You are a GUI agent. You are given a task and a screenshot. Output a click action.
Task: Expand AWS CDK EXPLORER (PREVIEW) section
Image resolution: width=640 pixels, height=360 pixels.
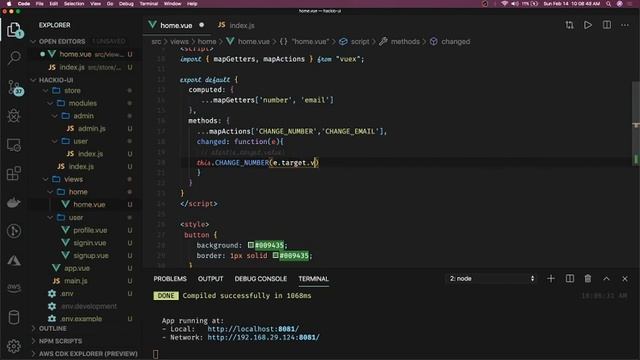[88, 354]
